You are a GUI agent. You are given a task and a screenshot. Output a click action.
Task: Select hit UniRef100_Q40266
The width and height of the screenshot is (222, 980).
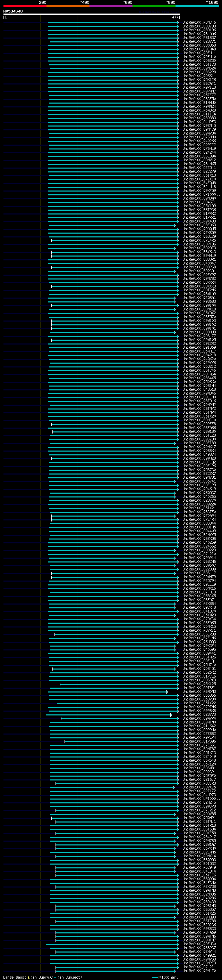[x=199, y=141]
